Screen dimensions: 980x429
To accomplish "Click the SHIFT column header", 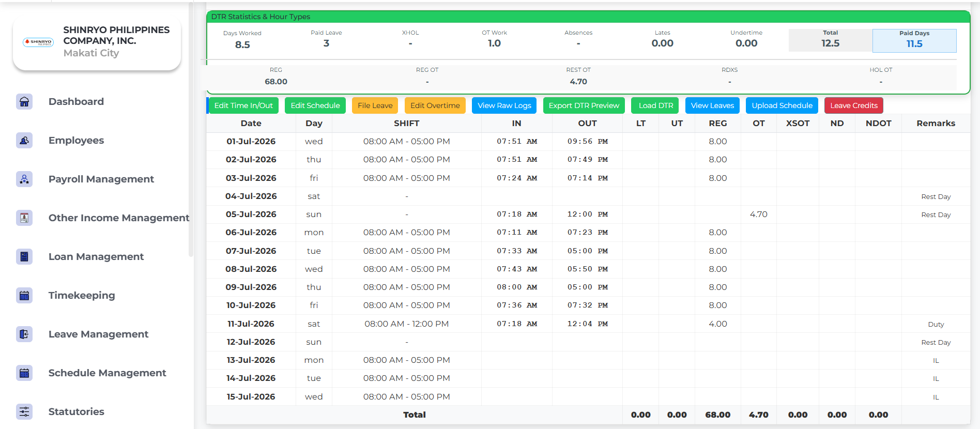I will (x=407, y=124).
